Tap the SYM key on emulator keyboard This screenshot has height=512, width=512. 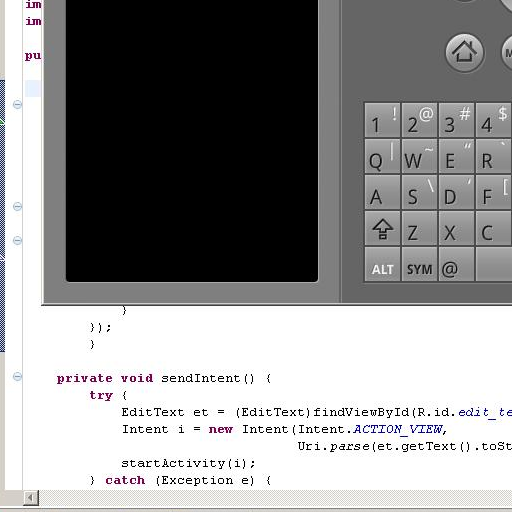point(419,264)
